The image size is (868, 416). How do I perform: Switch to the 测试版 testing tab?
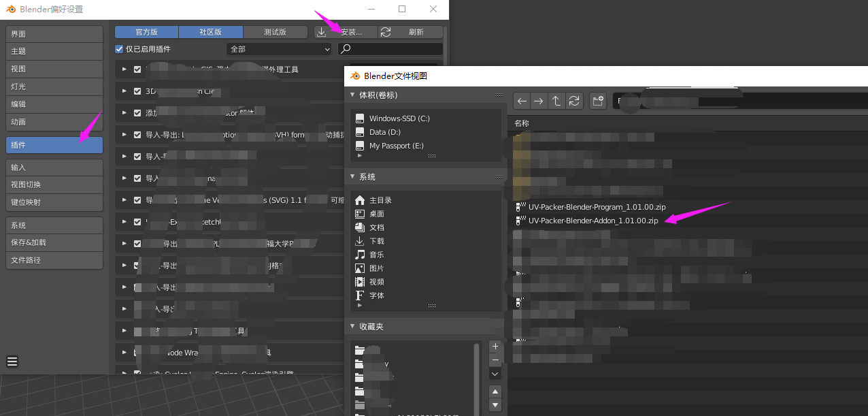point(275,32)
